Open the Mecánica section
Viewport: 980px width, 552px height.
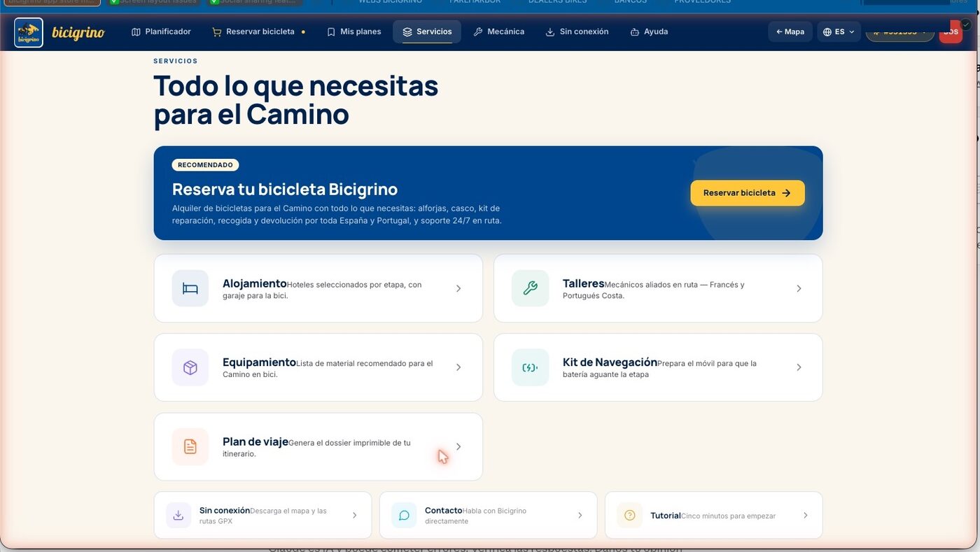click(x=498, y=31)
